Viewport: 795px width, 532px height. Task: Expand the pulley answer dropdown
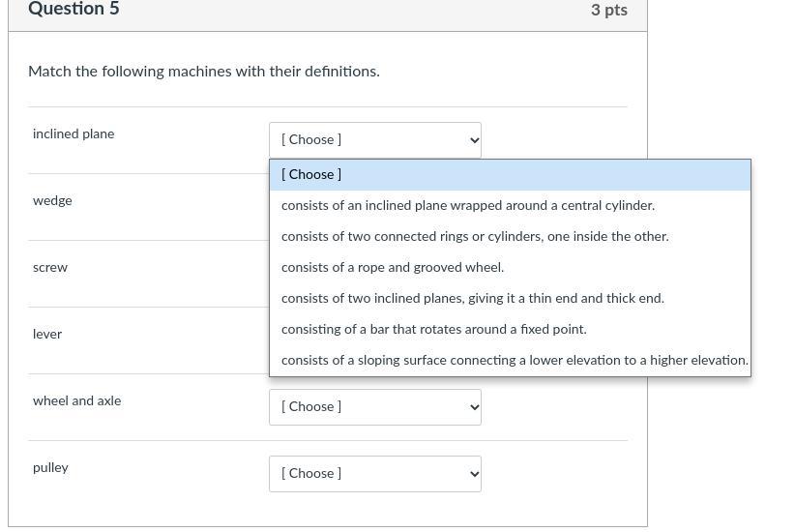pyautogui.click(x=374, y=474)
